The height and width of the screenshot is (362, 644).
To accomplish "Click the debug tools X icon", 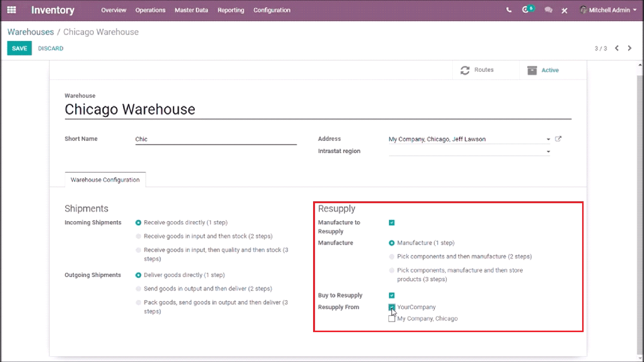I will tap(564, 10).
